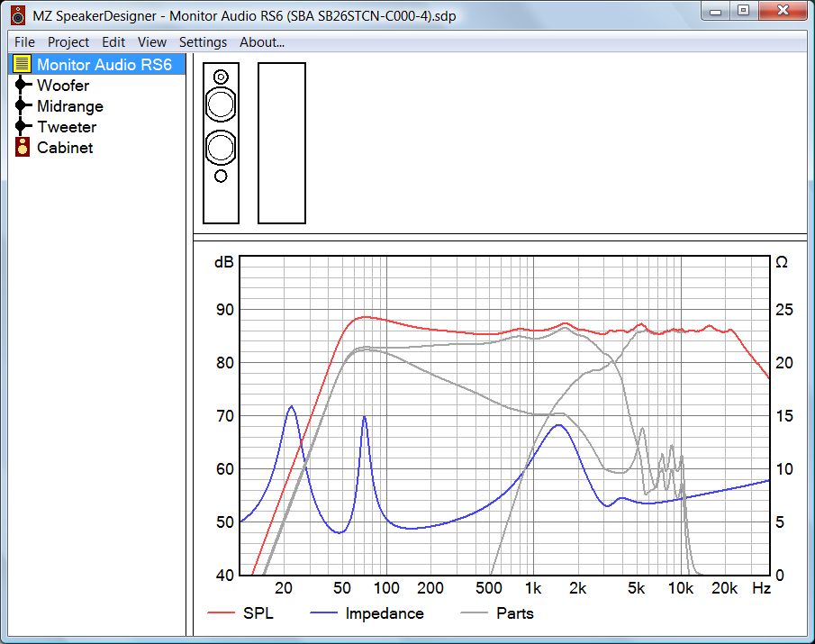The image size is (815, 644).
Task: Open the View menu
Action: (x=152, y=42)
